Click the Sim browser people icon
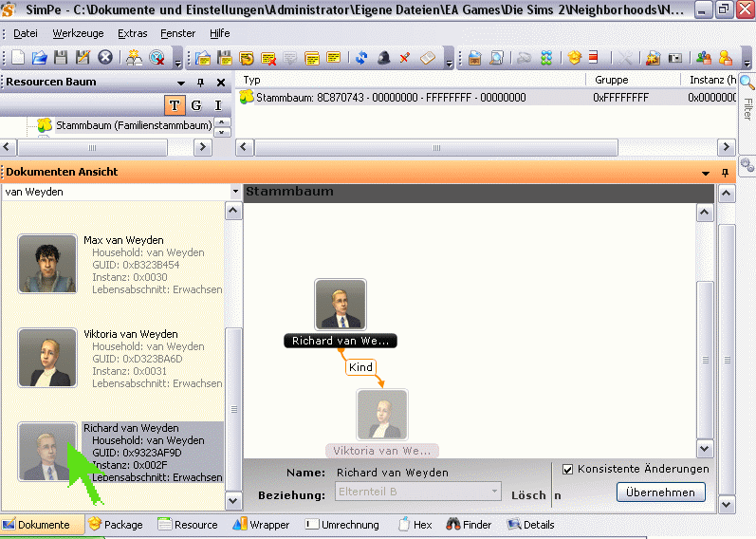The image size is (756, 539). [x=704, y=58]
